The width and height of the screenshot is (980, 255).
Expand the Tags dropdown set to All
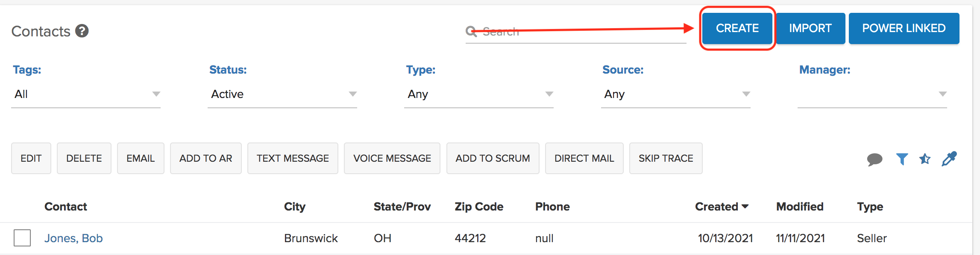pyautogui.click(x=86, y=94)
